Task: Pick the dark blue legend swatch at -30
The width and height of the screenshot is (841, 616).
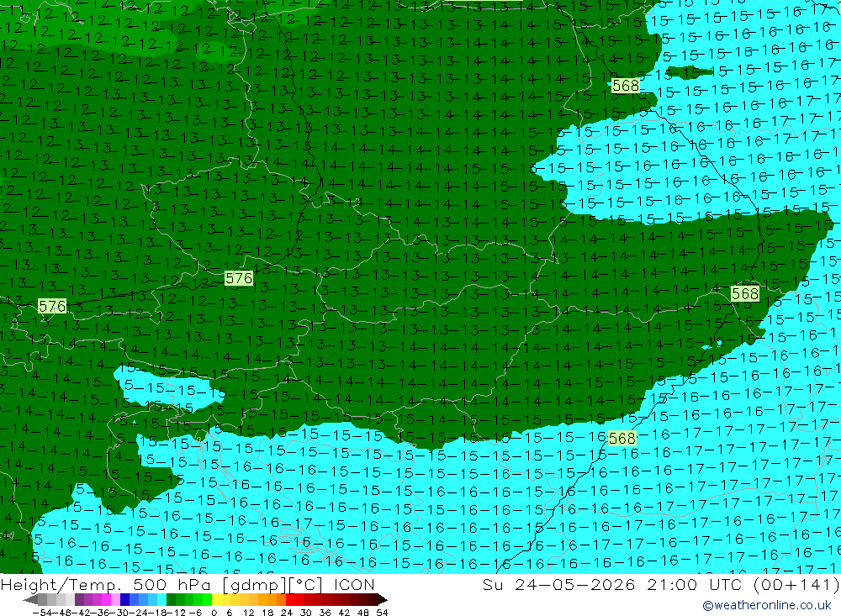Action: point(124,599)
